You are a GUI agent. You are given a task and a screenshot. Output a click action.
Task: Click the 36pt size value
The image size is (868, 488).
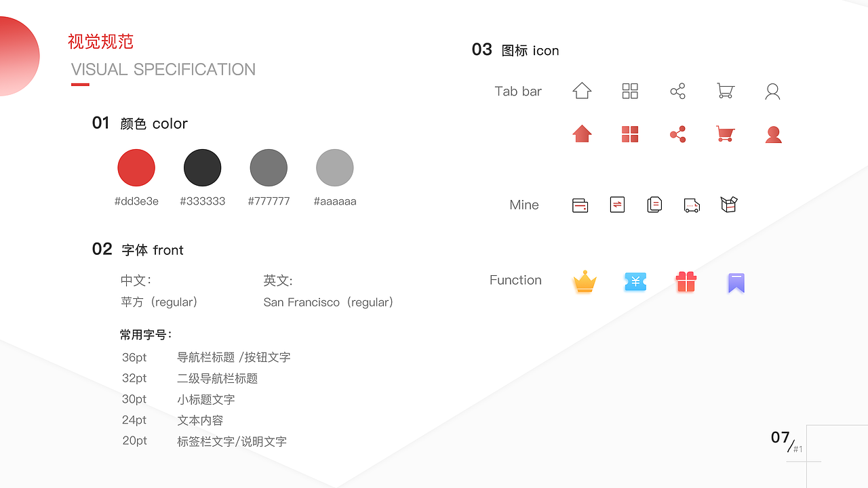point(134,357)
